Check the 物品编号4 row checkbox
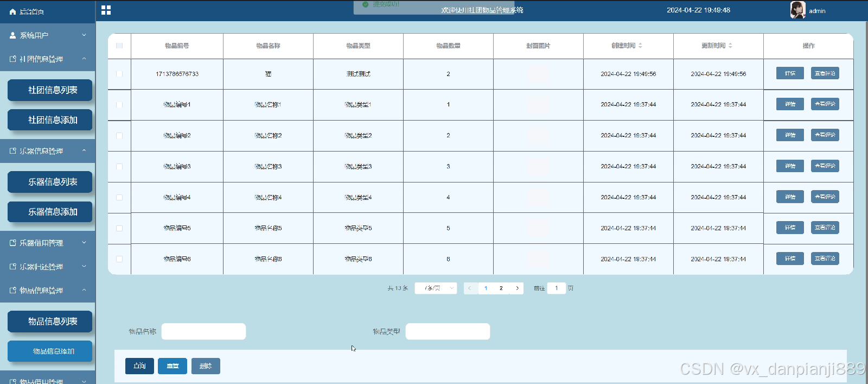This screenshot has height=384, width=868. click(119, 198)
